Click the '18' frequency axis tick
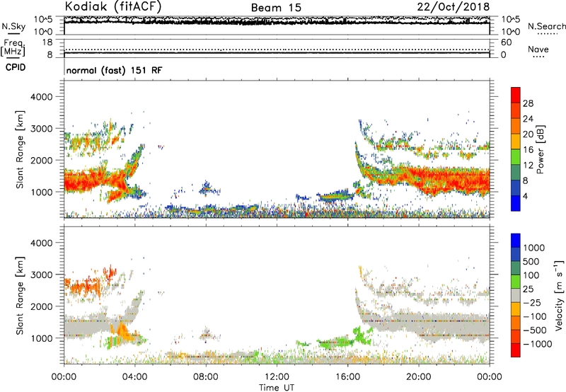This screenshot has width=566, height=392. pyautogui.click(x=47, y=42)
